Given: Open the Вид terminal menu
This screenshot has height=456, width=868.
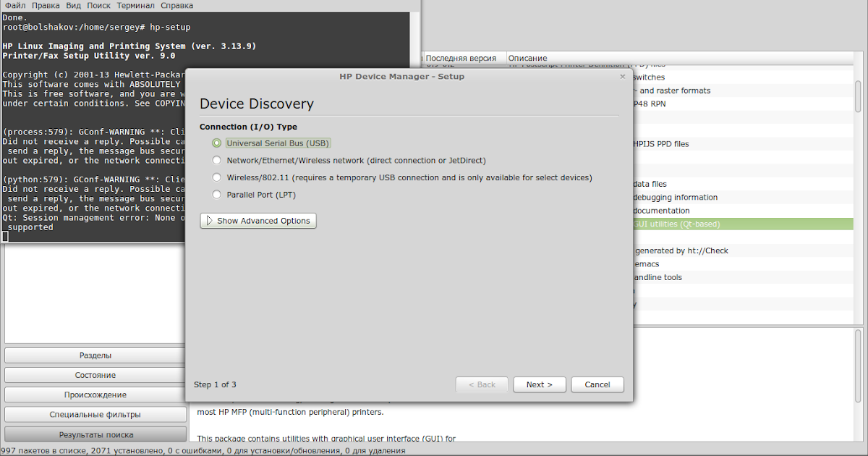Looking at the screenshot, I should click(x=73, y=5).
